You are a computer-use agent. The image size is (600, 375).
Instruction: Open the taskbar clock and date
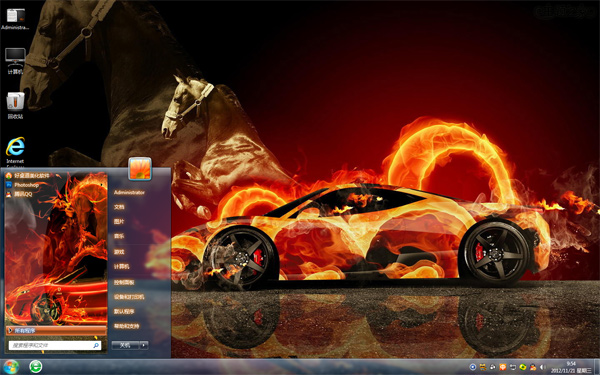pyautogui.click(x=571, y=367)
